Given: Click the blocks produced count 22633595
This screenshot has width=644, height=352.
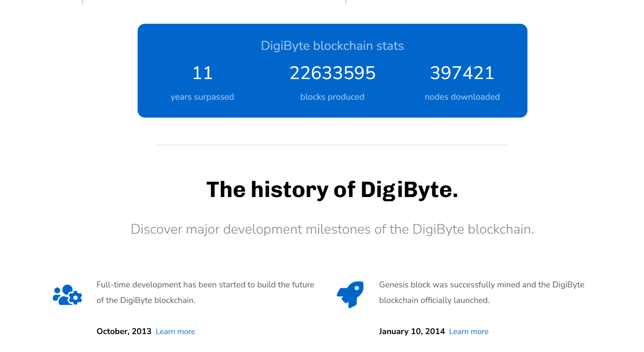Looking at the screenshot, I should coord(332,73).
